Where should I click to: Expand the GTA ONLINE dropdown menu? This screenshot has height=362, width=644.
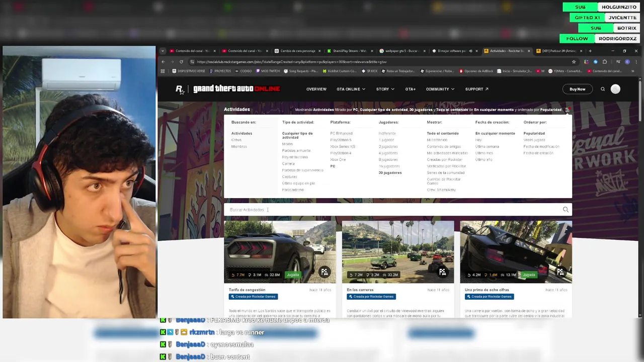[351, 89]
